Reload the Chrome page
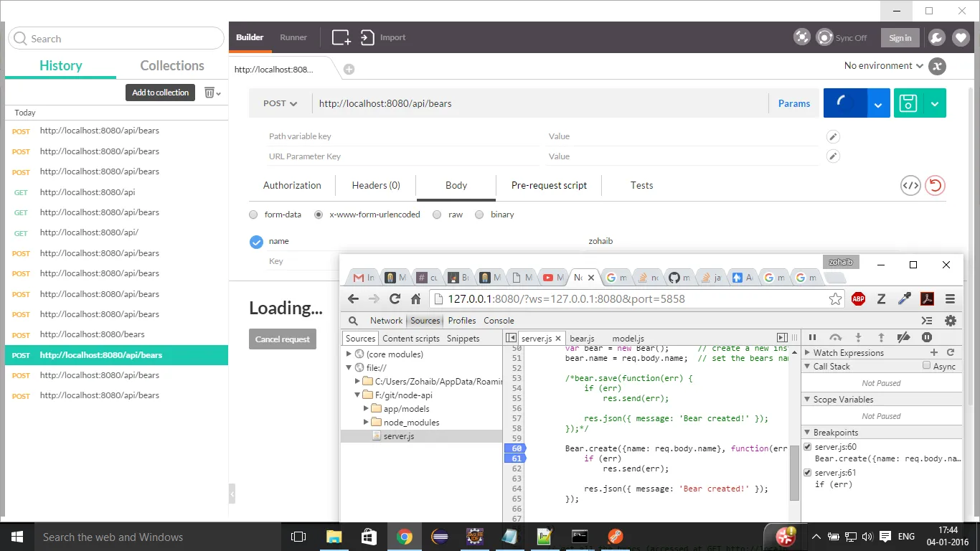This screenshot has height=551, width=980. (395, 299)
